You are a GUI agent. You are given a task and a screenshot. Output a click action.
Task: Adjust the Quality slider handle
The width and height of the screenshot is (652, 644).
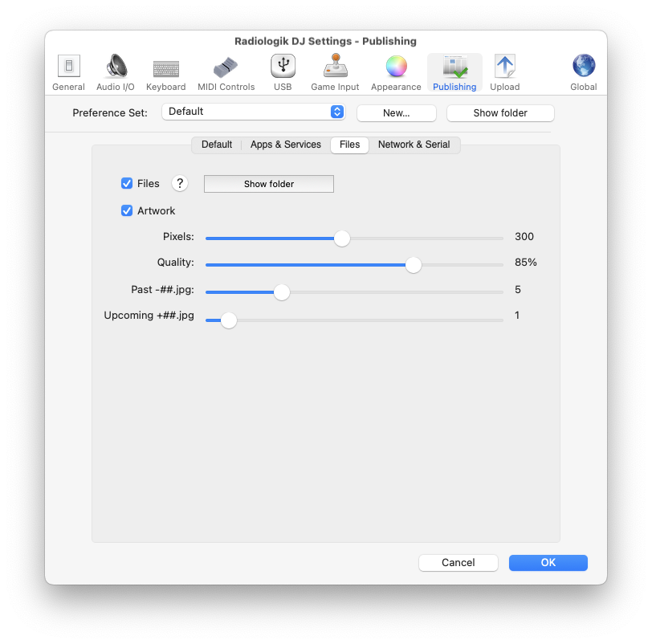[x=413, y=265]
